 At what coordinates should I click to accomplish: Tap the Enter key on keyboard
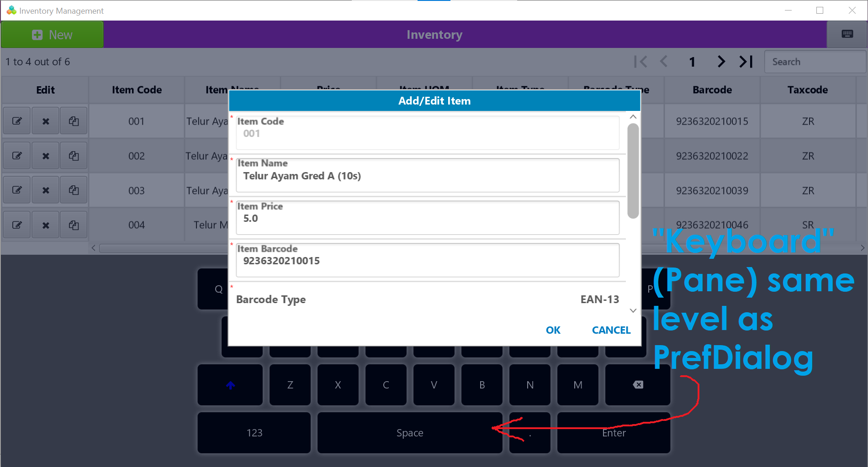(x=614, y=433)
